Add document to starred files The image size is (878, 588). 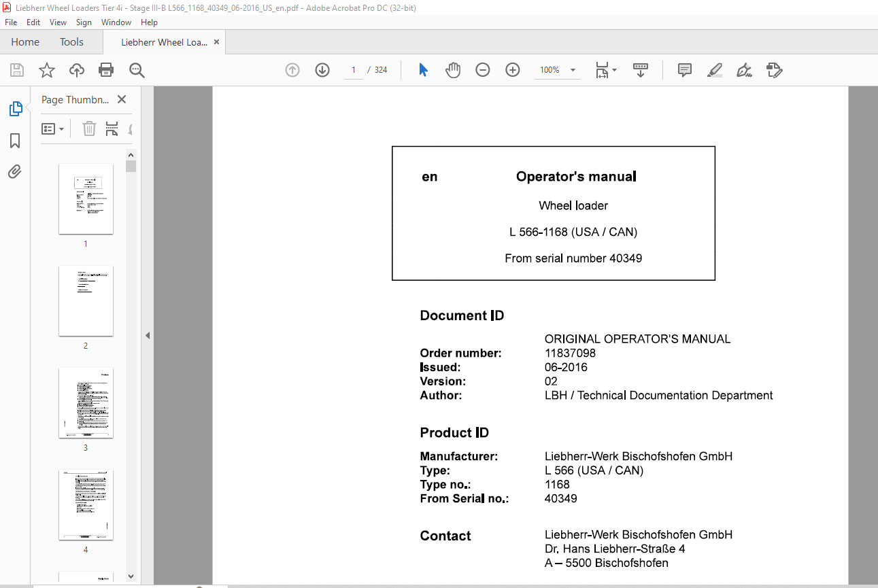tap(47, 70)
